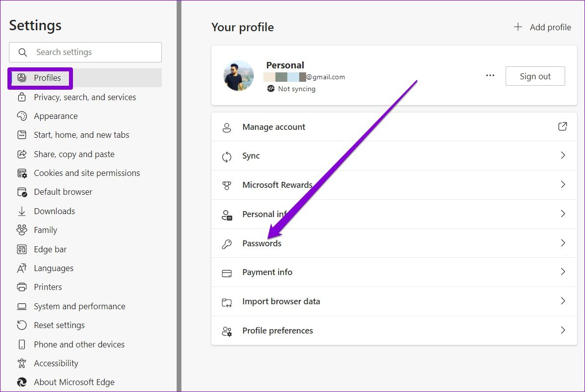This screenshot has height=392, width=585.
Task: Open Cookies and site permissions
Action: click(85, 173)
